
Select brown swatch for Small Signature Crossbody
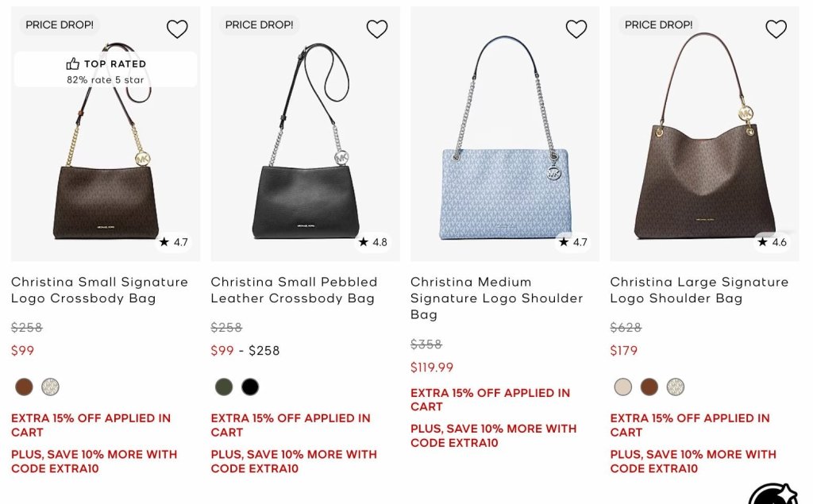click(x=24, y=387)
